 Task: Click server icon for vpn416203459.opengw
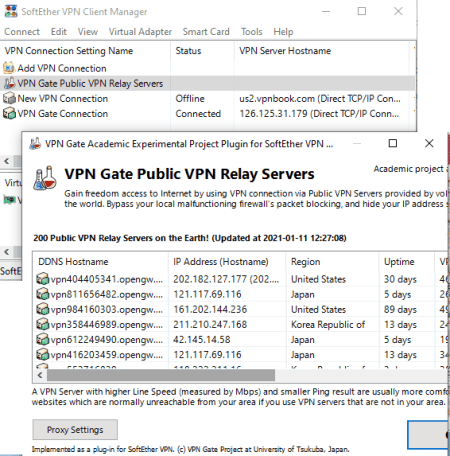pos(43,354)
